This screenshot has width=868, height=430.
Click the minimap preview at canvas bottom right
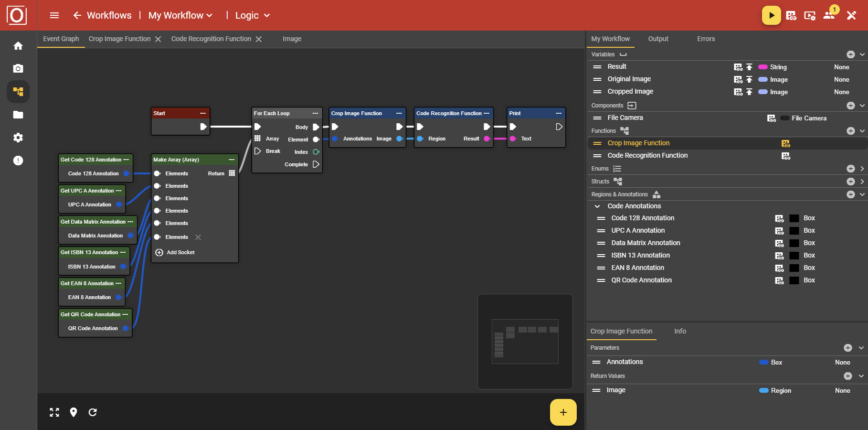[525, 341]
